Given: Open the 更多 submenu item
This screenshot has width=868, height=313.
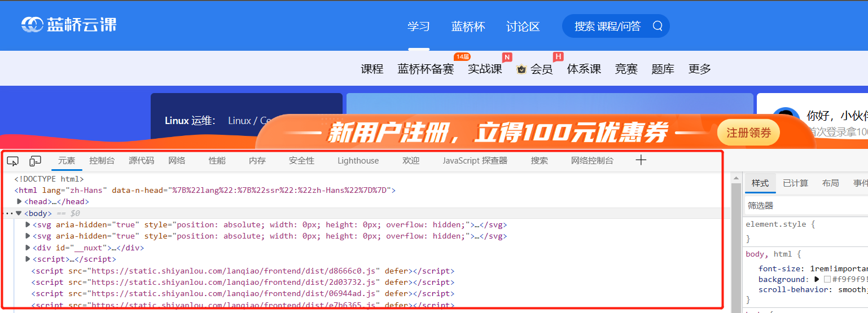Looking at the screenshot, I should pyautogui.click(x=700, y=69).
